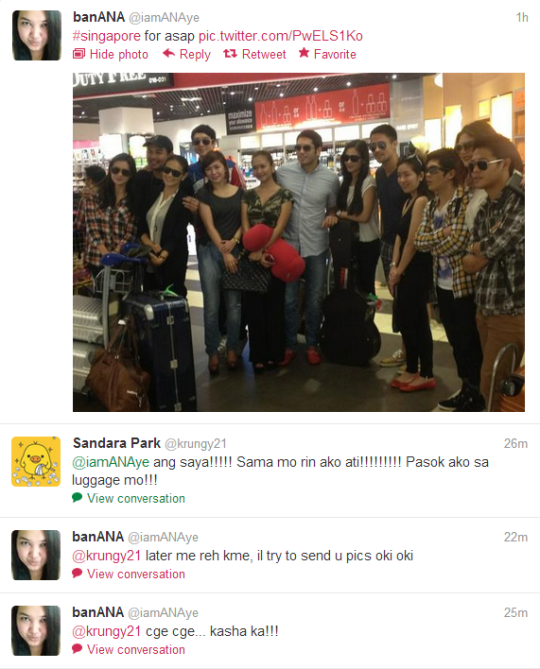
Task: Open the pic.twitter.com/PwELS1Ko link
Action: click(x=281, y=36)
